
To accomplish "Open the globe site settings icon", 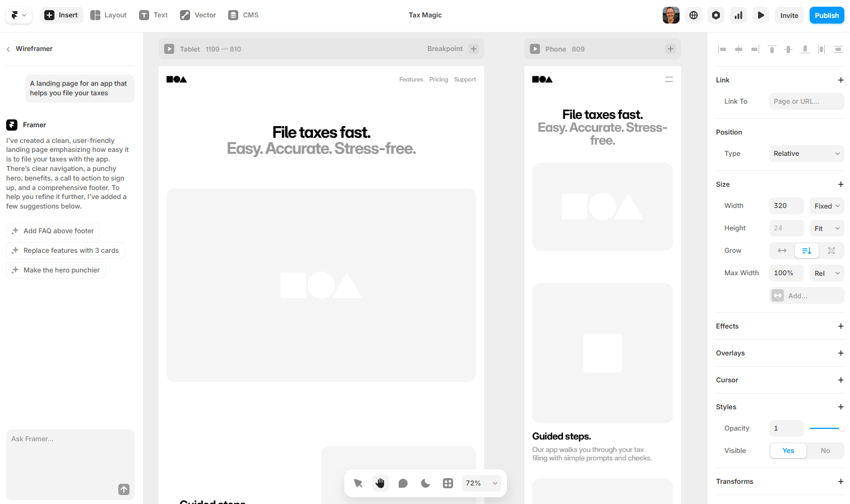I will tap(694, 15).
